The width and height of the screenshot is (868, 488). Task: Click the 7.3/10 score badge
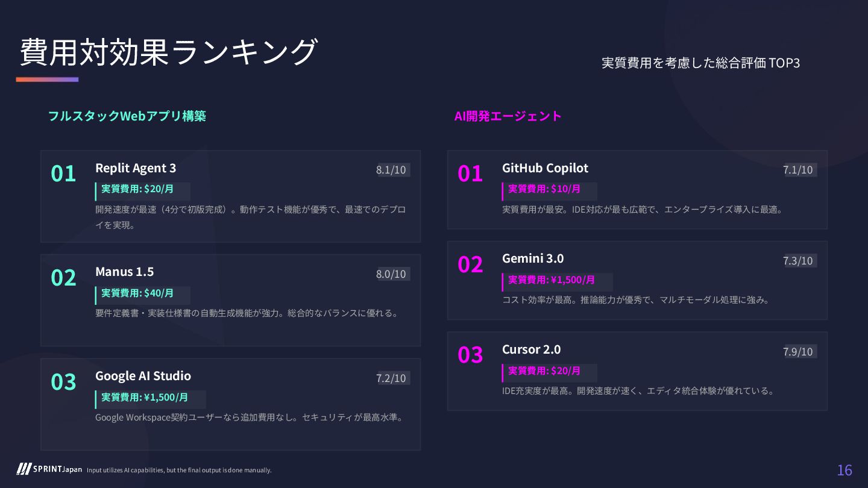pyautogui.click(x=799, y=261)
